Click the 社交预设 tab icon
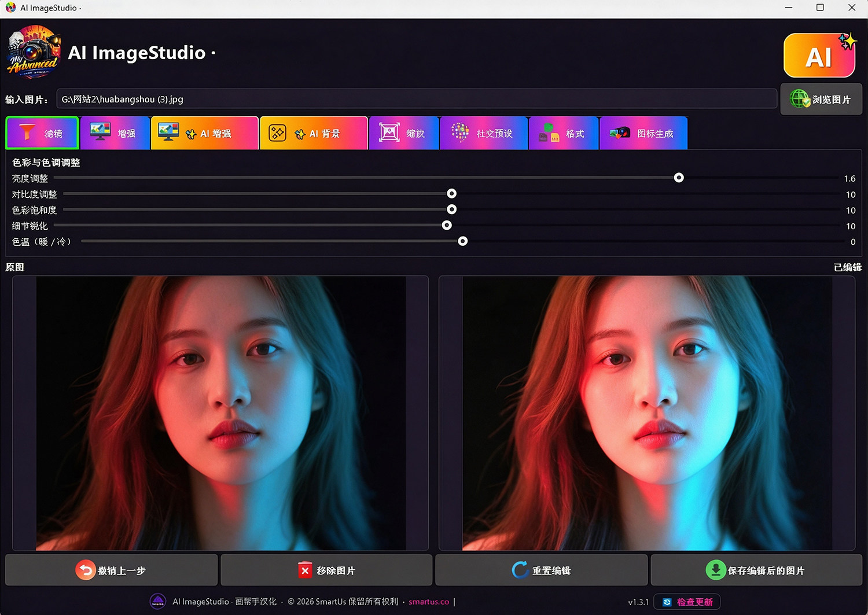Screen dimensions: 868x615 [x=460, y=132]
